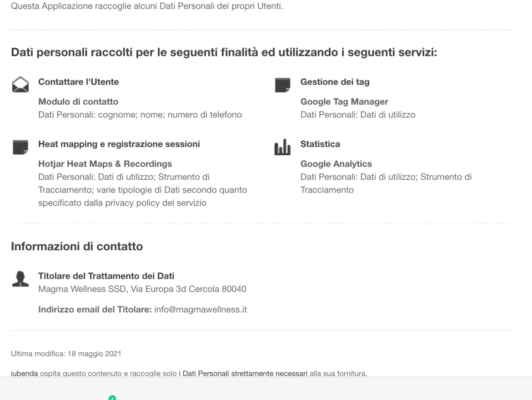
Task: Open the iubenda link
Action: coord(25,374)
